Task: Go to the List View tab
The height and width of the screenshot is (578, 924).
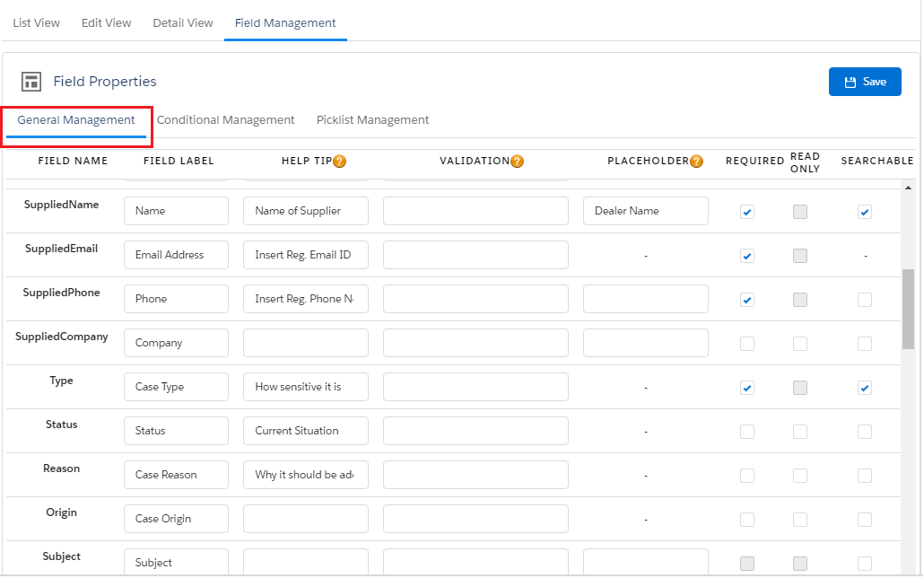Action: [x=36, y=22]
